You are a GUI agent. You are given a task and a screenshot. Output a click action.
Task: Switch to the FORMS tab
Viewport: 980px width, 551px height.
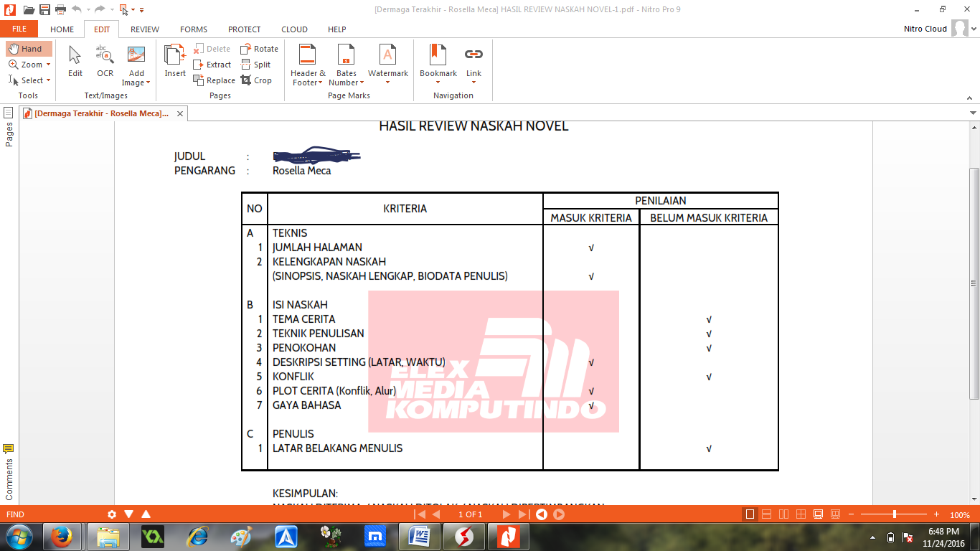pyautogui.click(x=194, y=29)
